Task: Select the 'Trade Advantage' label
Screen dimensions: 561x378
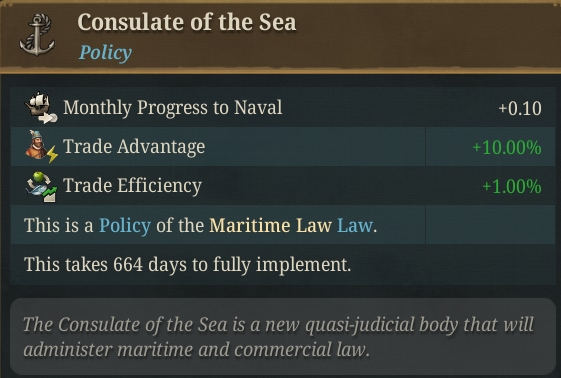Action: click(x=134, y=147)
